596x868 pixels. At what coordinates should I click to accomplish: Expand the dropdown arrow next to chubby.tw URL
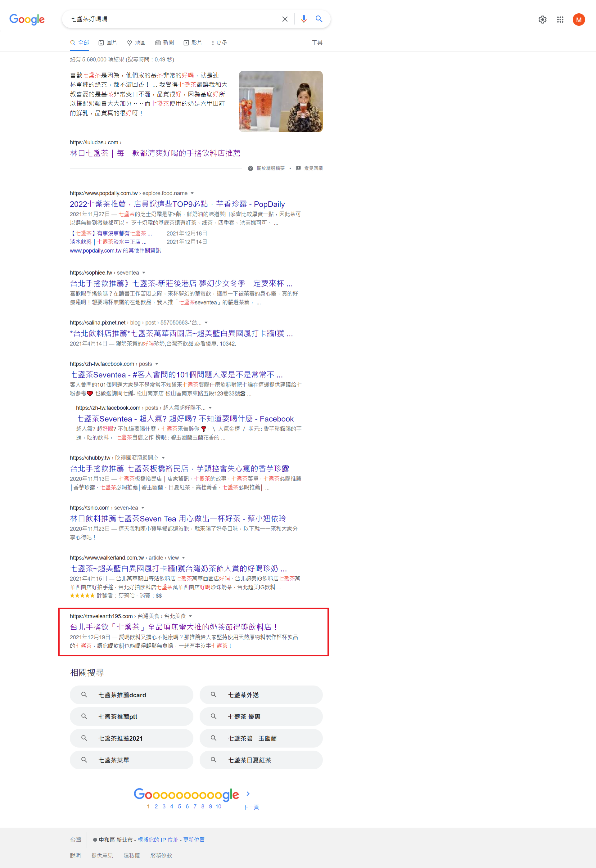point(163,458)
